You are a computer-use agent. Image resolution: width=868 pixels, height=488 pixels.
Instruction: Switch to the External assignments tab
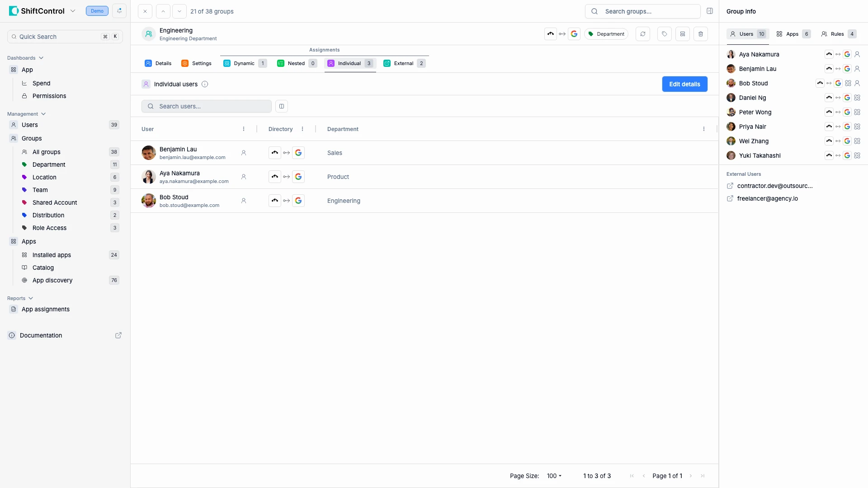tap(404, 63)
